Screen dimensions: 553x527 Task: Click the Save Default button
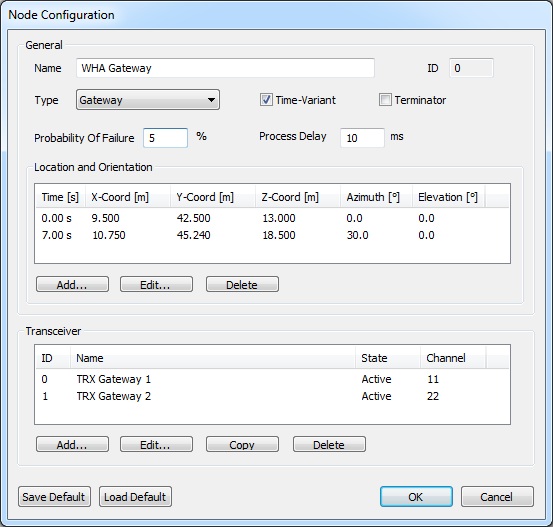pyautogui.click(x=54, y=497)
